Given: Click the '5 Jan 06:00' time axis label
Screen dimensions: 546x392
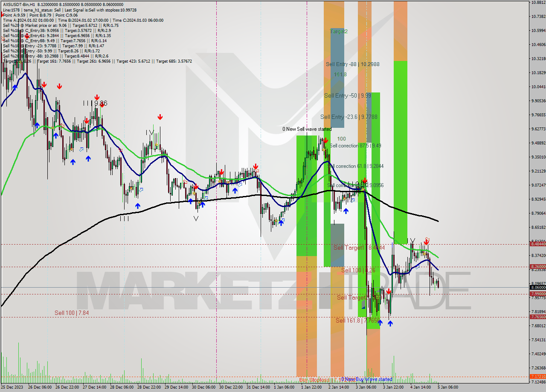Looking at the screenshot, I should [x=449, y=387].
